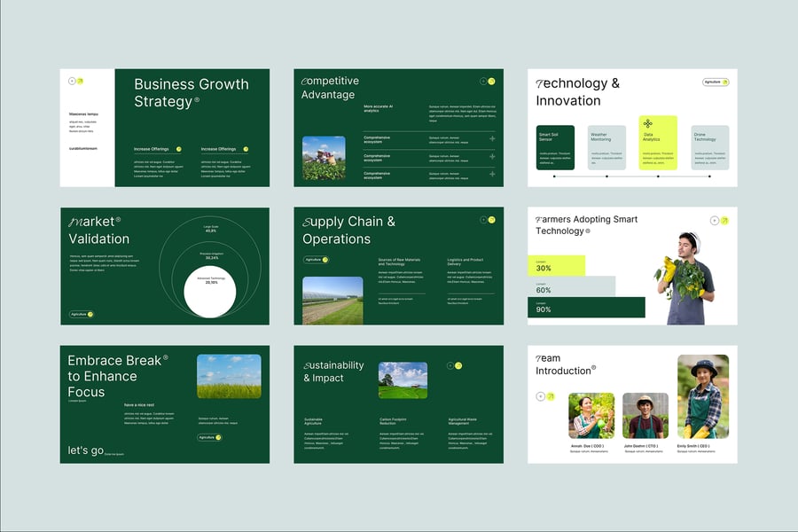The height and width of the screenshot is (532, 798).
Task: Click the yellow arrow icon on Supply Chain slide
Action: pyautogui.click(x=491, y=220)
